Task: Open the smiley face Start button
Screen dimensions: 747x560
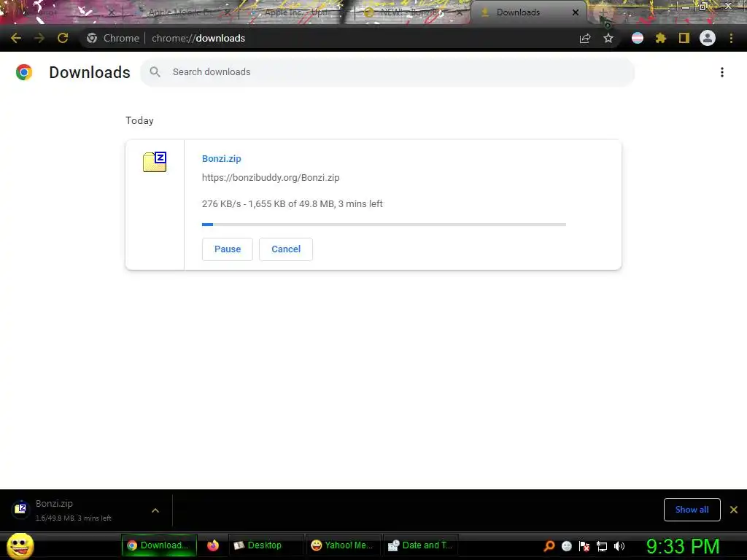Action: point(20,545)
